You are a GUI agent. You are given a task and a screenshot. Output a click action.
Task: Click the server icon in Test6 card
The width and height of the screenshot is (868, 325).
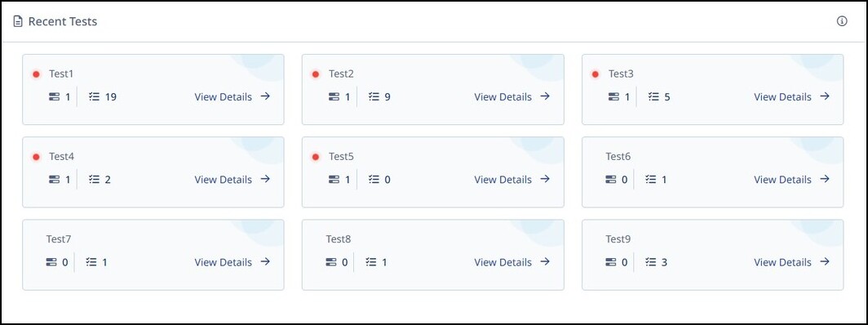tap(611, 180)
